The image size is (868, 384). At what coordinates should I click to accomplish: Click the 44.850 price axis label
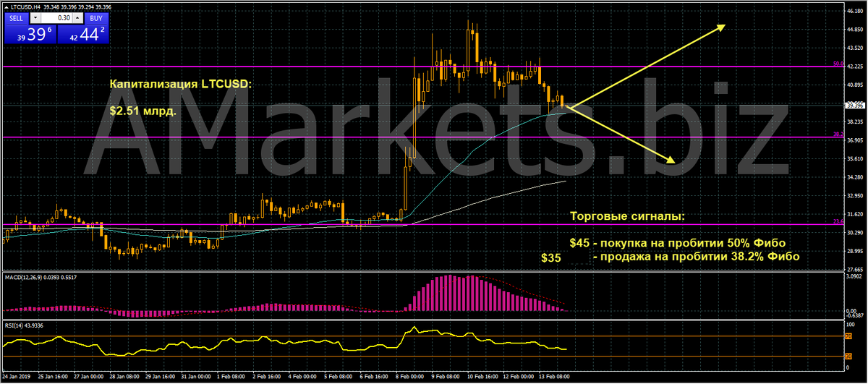coord(855,30)
